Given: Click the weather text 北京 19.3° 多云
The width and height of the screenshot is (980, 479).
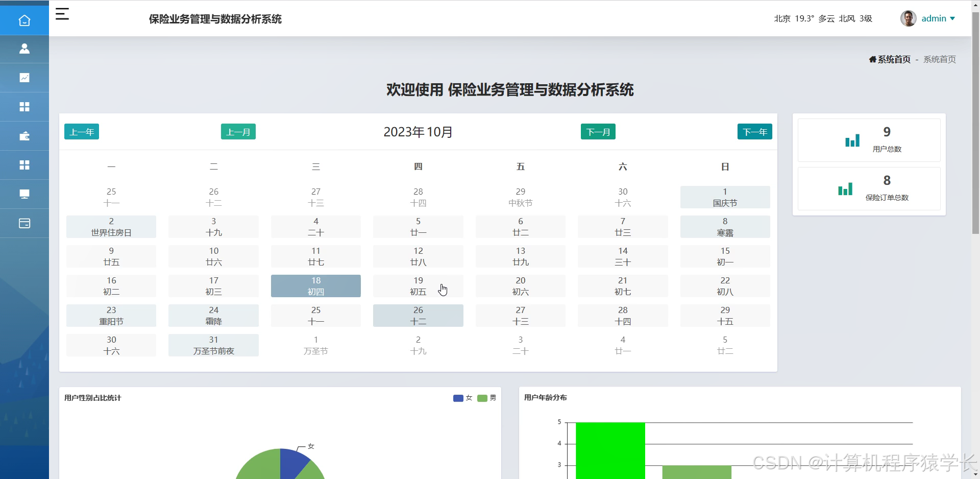Looking at the screenshot, I should 804,18.
